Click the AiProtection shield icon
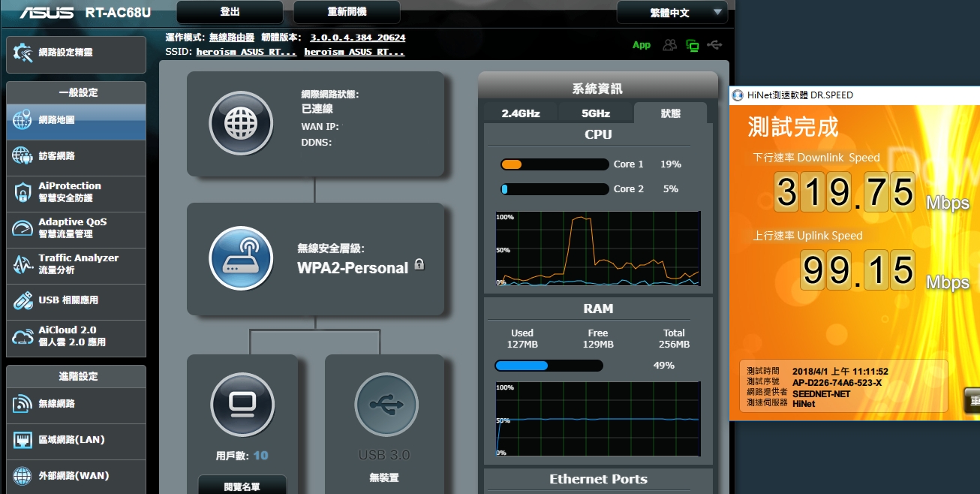This screenshot has width=980, height=494. tap(23, 192)
